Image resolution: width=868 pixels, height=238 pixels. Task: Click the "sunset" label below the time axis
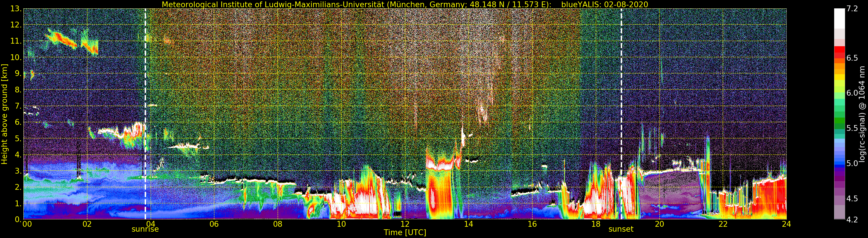point(621,229)
